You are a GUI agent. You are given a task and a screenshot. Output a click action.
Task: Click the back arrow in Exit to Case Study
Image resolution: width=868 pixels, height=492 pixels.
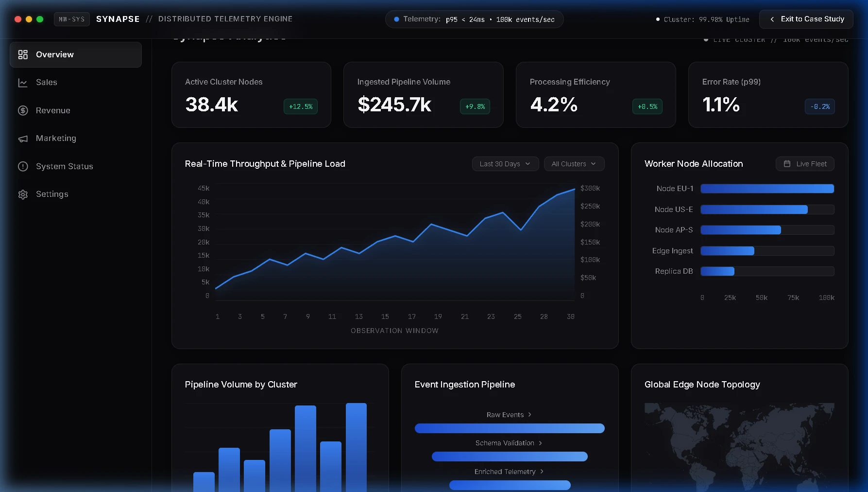[x=772, y=19]
